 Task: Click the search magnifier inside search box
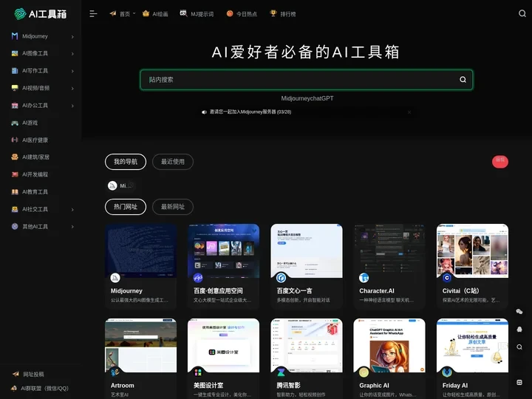point(463,79)
